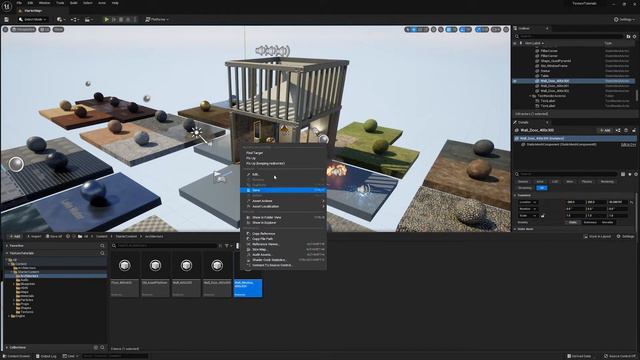Click the Content Browser history icon

(x=68, y=236)
